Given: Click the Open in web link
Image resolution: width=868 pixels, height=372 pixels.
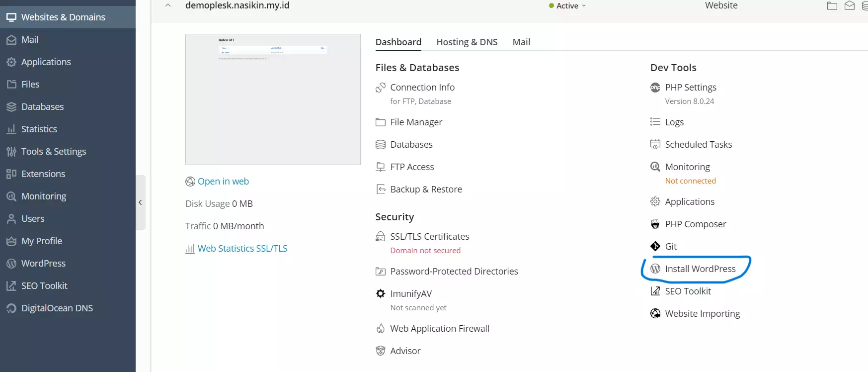Looking at the screenshot, I should click(223, 182).
